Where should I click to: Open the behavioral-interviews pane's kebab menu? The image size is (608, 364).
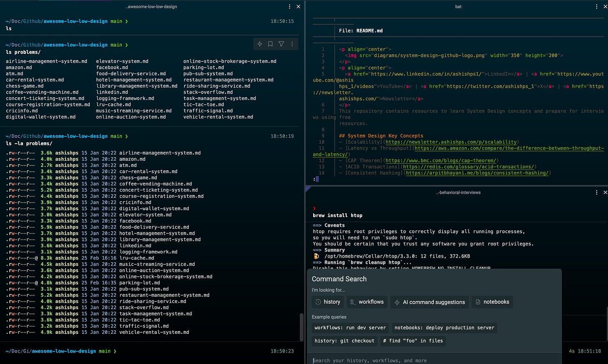(596, 192)
